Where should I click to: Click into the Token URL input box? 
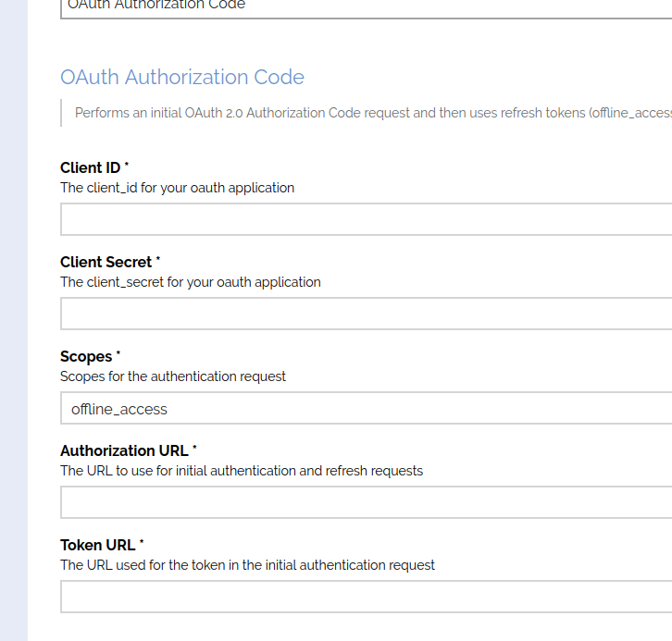tap(366, 597)
